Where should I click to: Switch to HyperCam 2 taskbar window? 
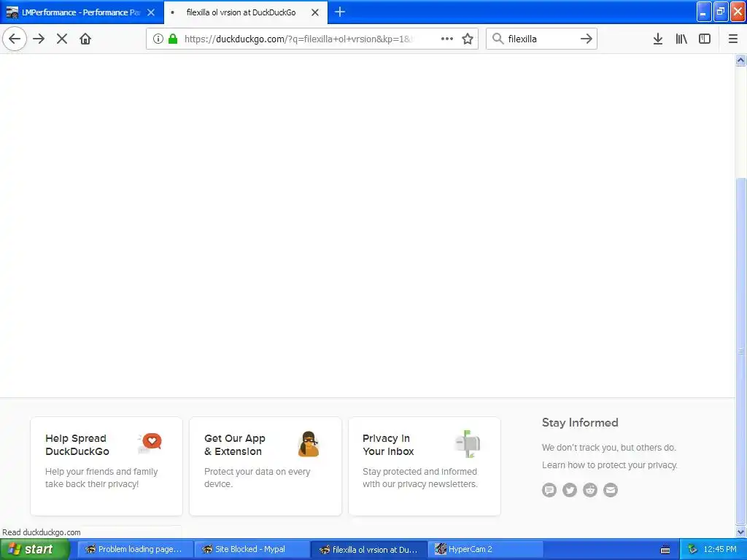485,549
